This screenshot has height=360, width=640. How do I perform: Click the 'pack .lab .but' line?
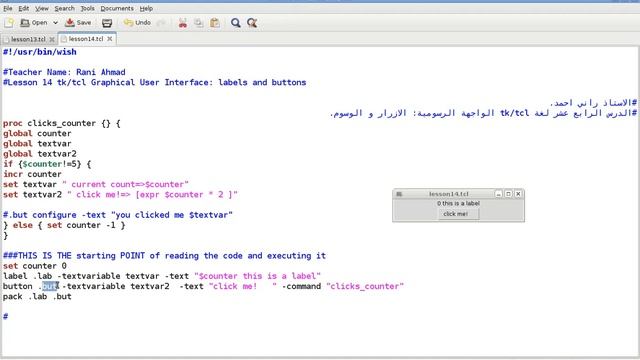(x=37, y=297)
